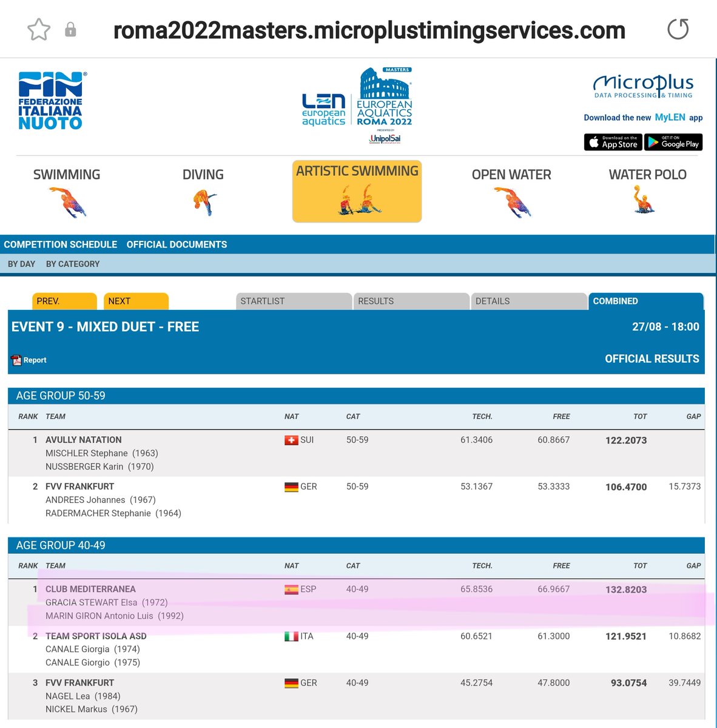Select the Open Water swimmer icon
The height and width of the screenshot is (728, 717).
tap(513, 202)
